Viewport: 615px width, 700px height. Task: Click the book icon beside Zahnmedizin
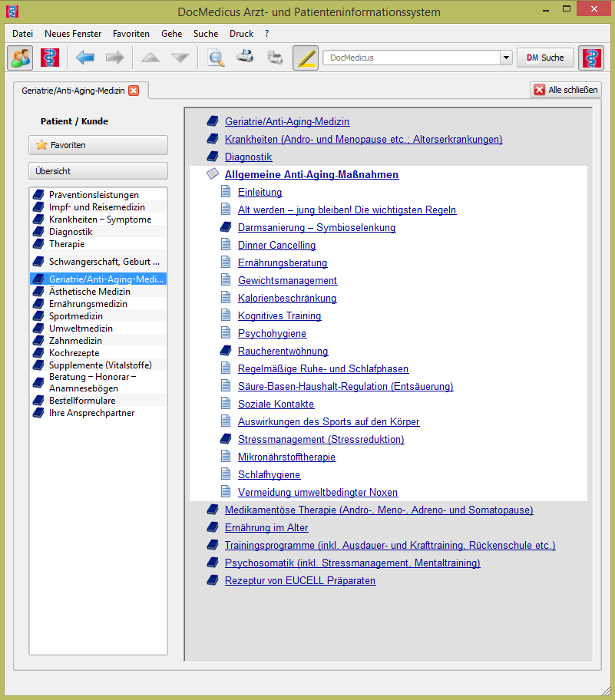click(x=39, y=341)
